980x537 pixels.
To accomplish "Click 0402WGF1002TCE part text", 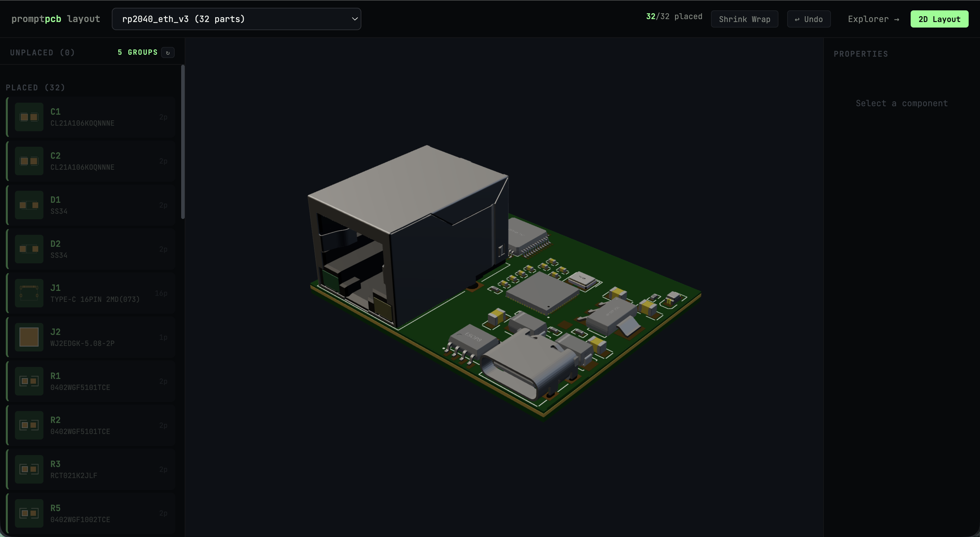I will (x=80, y=520).
